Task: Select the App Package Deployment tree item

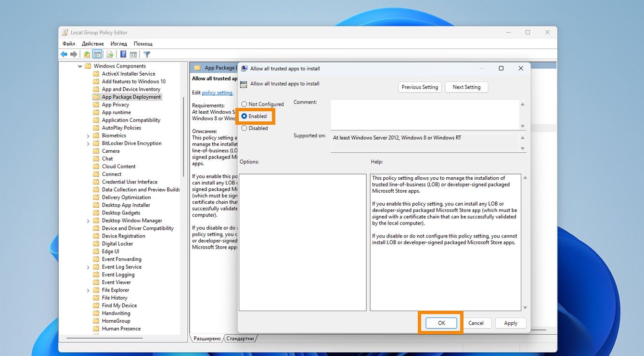Action: tap(131, 97)
